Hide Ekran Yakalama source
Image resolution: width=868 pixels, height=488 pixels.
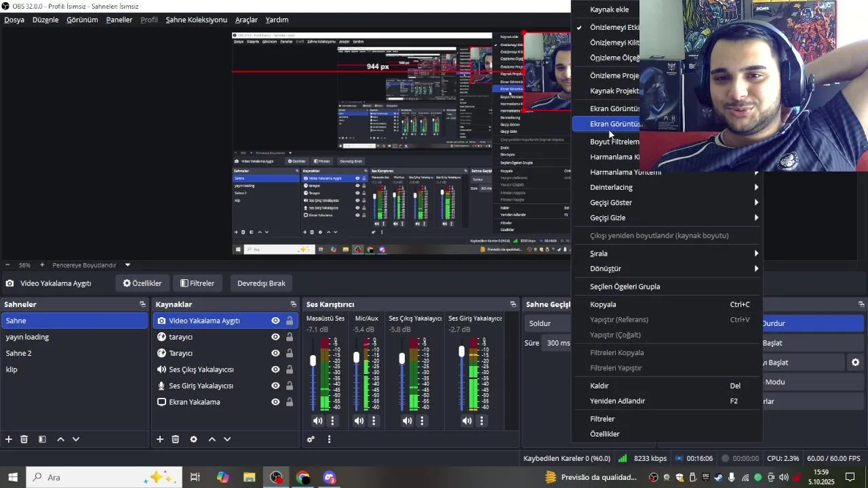pyautogui.click(x=275, y=402)
